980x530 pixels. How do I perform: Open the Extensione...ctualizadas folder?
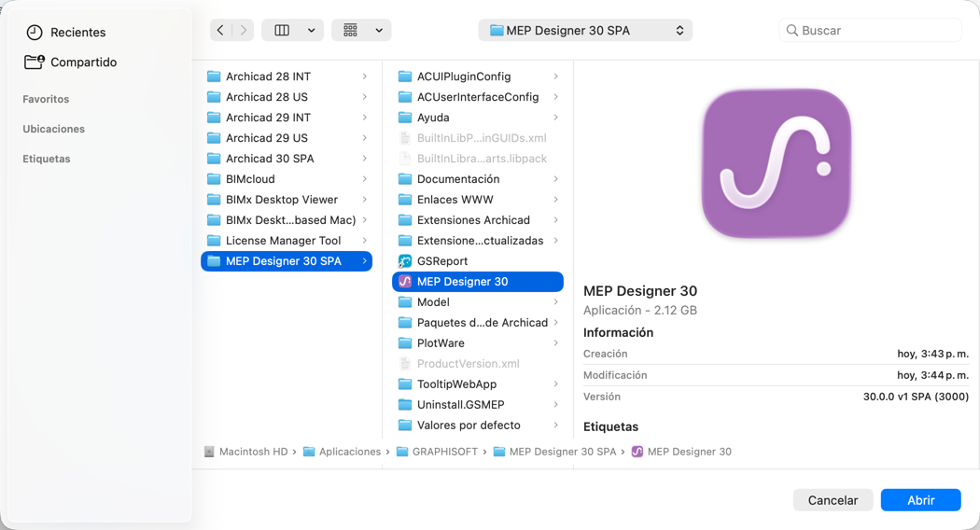point(478,241)
